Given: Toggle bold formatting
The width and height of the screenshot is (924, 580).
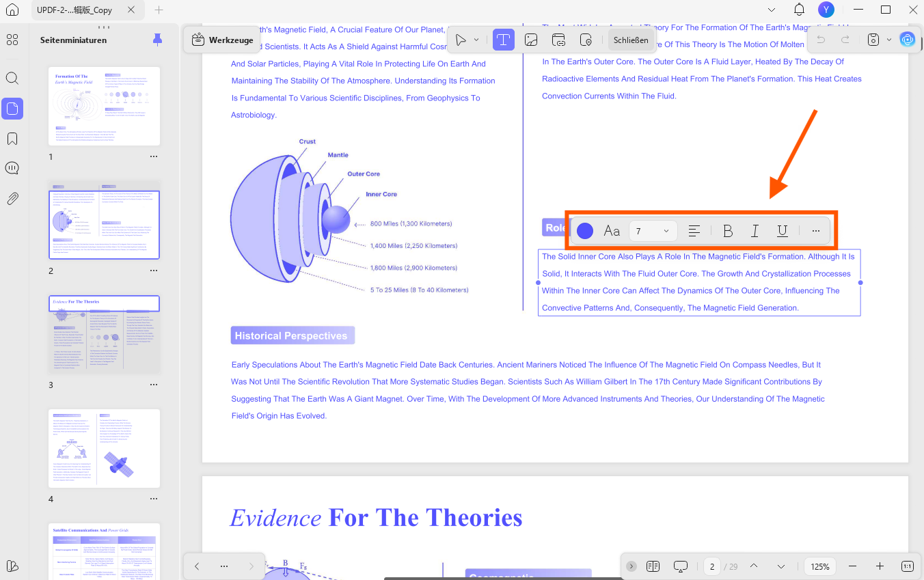Looking at the screenshot, I should click(728, 231).
